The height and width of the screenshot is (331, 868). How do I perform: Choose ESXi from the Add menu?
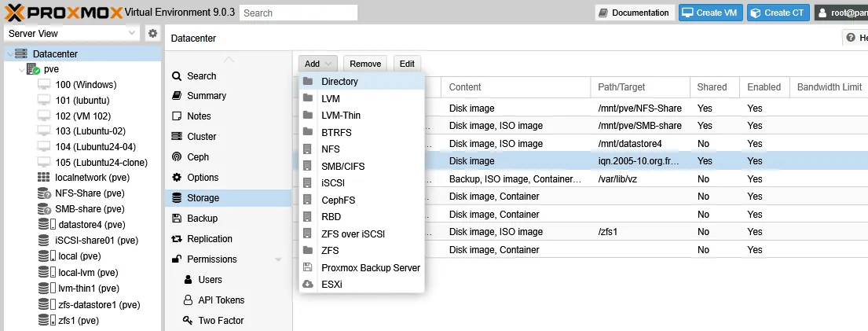(x=362, y=285)
